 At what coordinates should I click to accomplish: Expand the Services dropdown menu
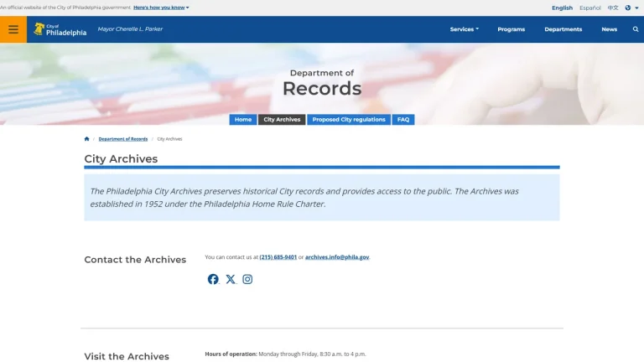[464, 29]
